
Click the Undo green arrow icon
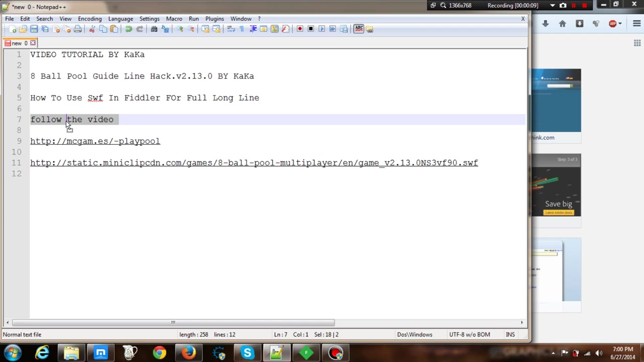[129, 29]
